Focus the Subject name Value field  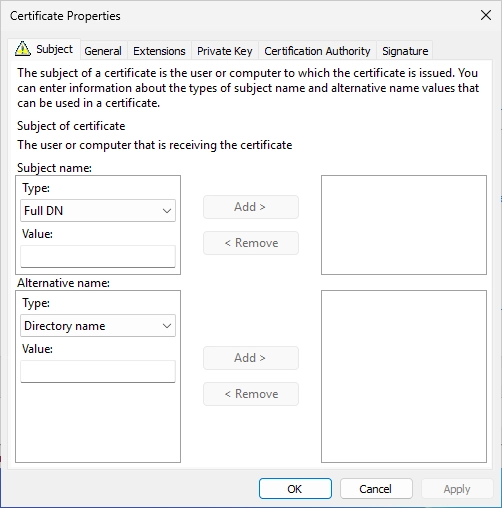pos(98,256)
